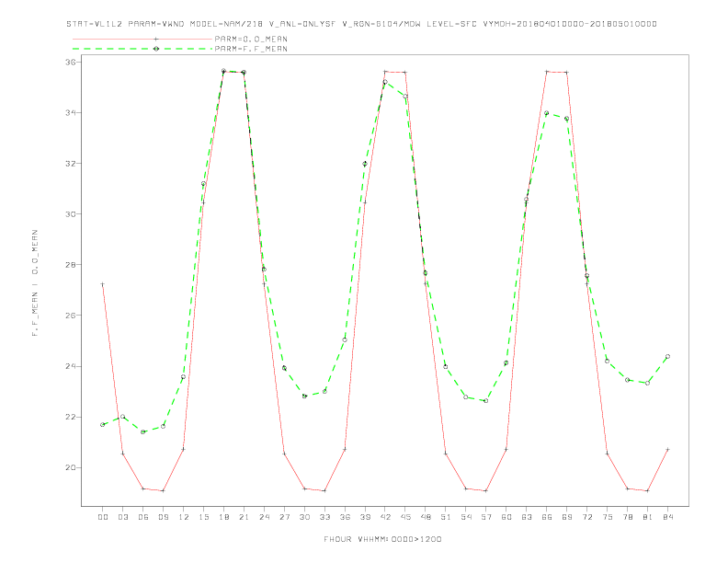Click x-axis forecast hour label 72

(x=586, y=517)
